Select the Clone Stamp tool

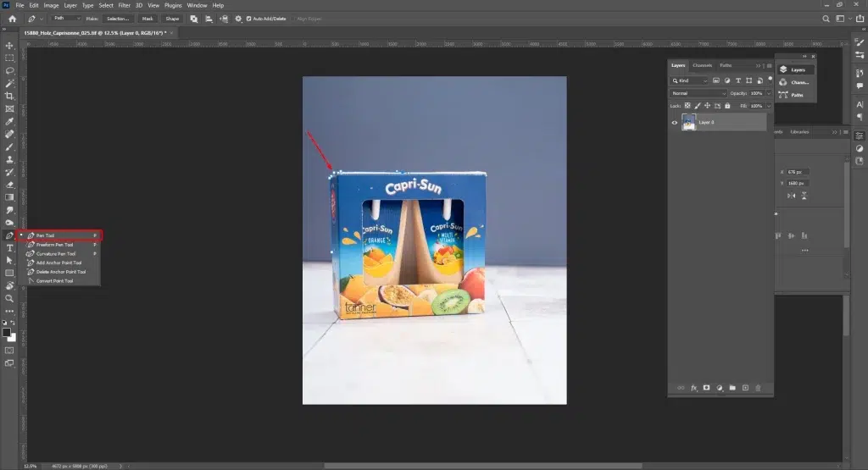[9, 160]
